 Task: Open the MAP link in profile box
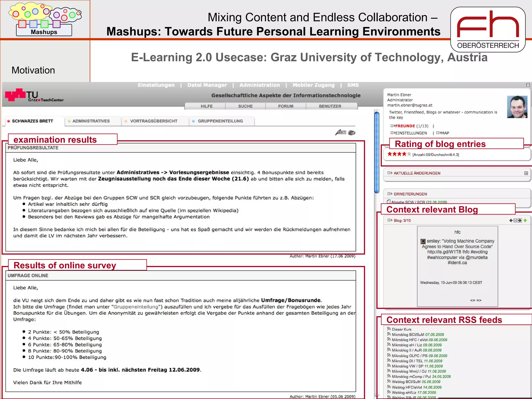(443, 133)
